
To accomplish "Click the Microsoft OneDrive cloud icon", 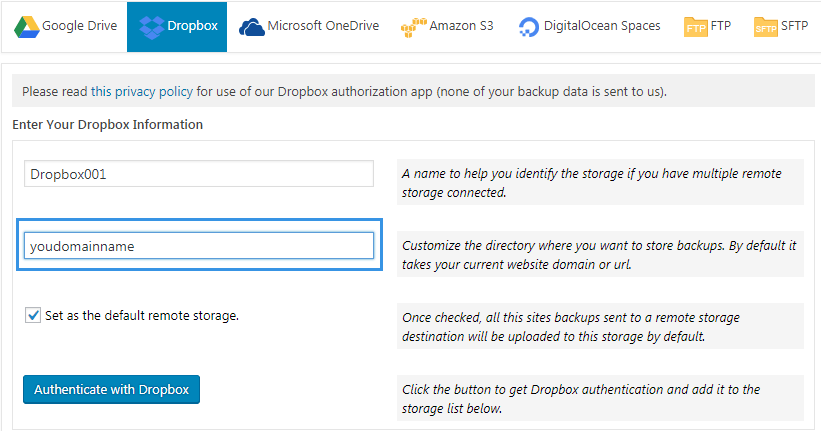I will [252, 27].
